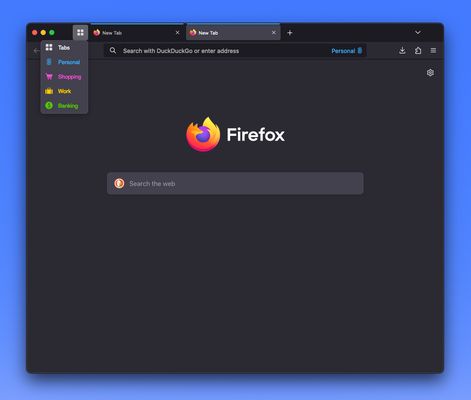Choose the Shopping container
This screenshot has width=471, height=400.
point(64,77)
